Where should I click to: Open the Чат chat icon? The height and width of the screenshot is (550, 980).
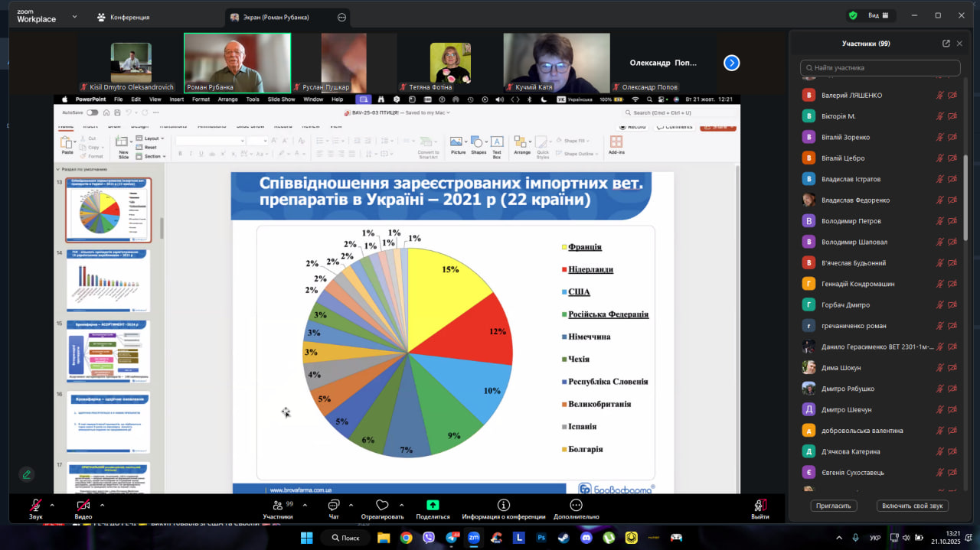334,506
